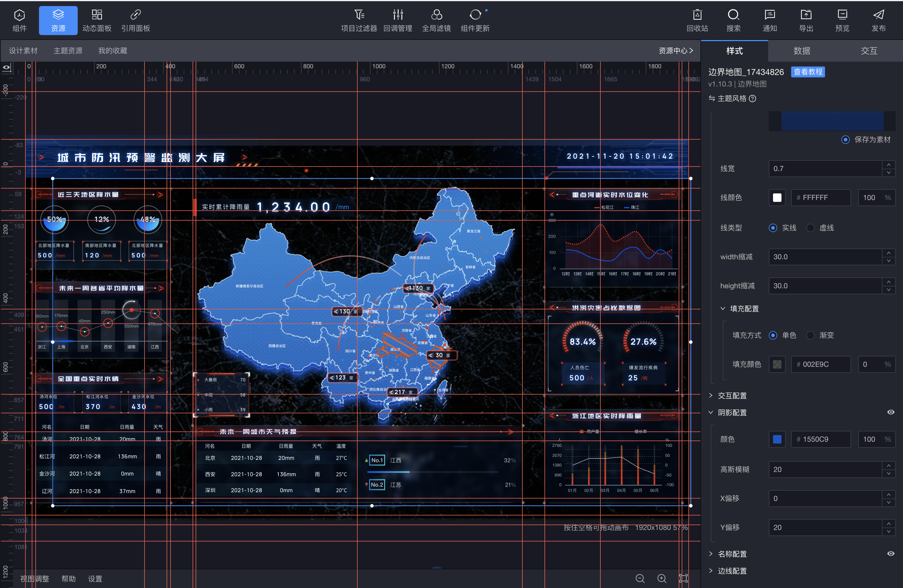This screenshot has width=903, height=588.
Task: Select 渐变 gradient fill mode
Action: (810, 335)
